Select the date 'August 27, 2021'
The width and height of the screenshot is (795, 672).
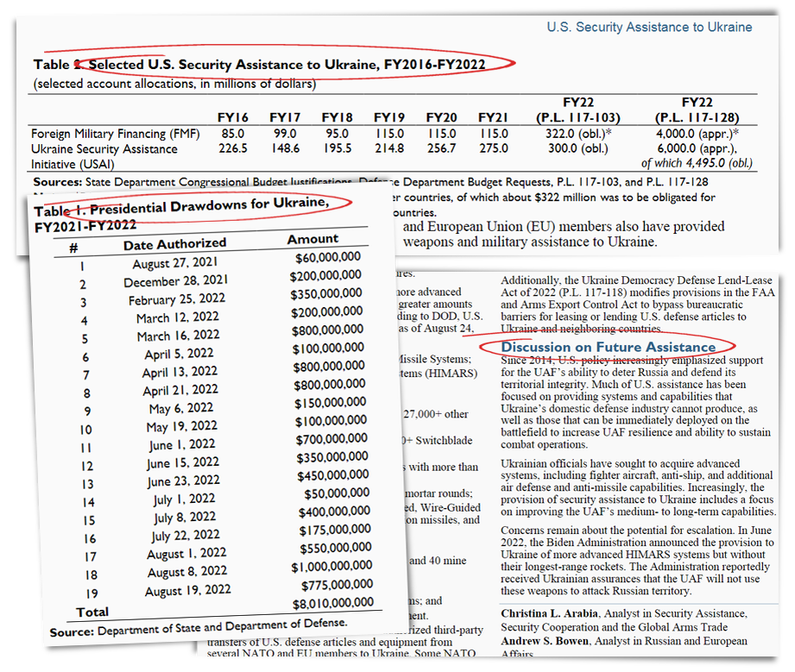(x=175, y=263)
